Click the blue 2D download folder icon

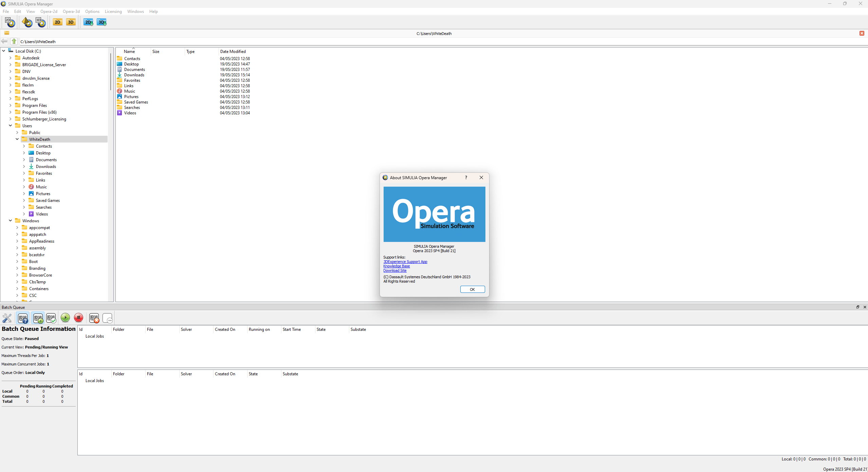coord(89,22)
